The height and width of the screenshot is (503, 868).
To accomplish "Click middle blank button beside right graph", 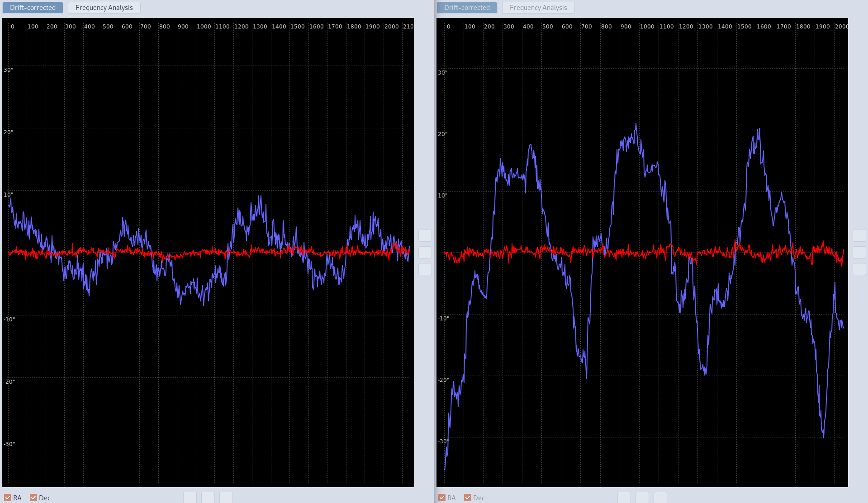I will click(859, 252).
